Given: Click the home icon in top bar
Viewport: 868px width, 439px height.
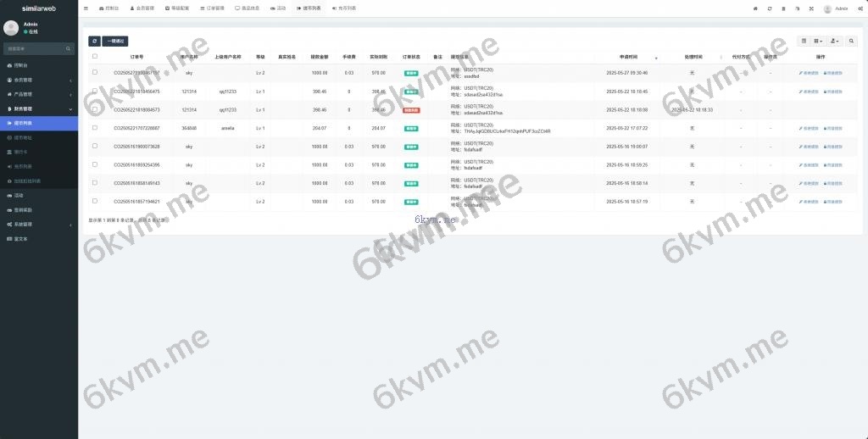Looking at the screenshot, I should coord(755,8).
